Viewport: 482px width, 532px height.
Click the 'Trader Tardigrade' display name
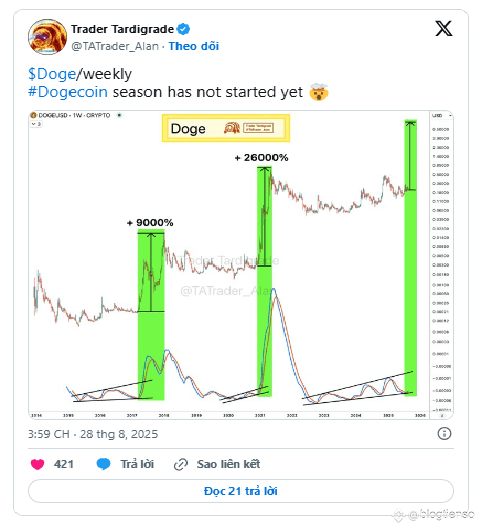(x=122, y=29)
